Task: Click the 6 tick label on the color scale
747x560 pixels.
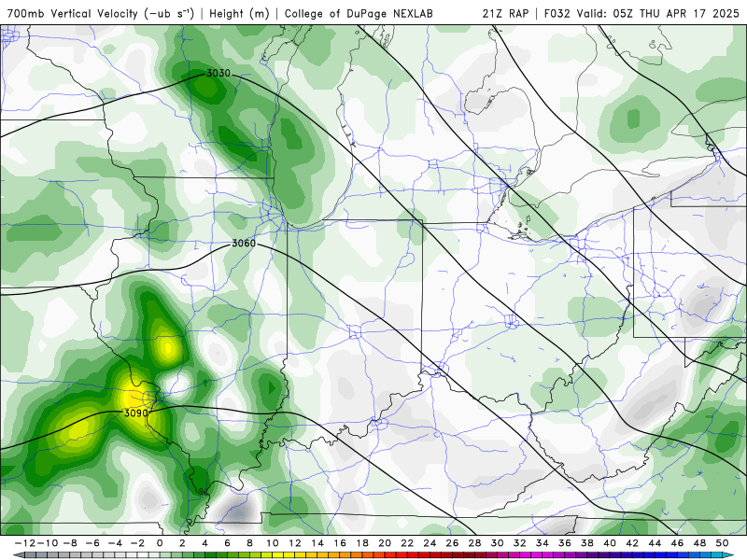Action: (x=227, y=543)
